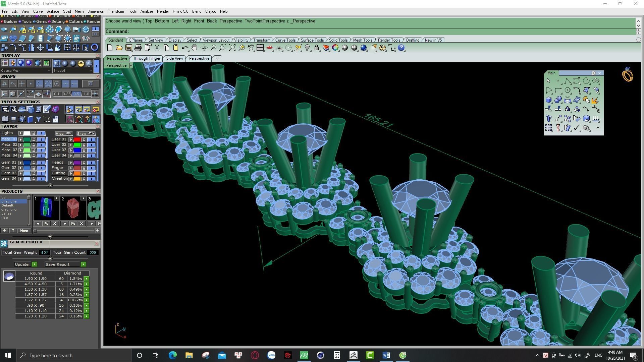Click the Gem Reporter panel icon
The height and width of the screenshot is (362, 644).
4,244
